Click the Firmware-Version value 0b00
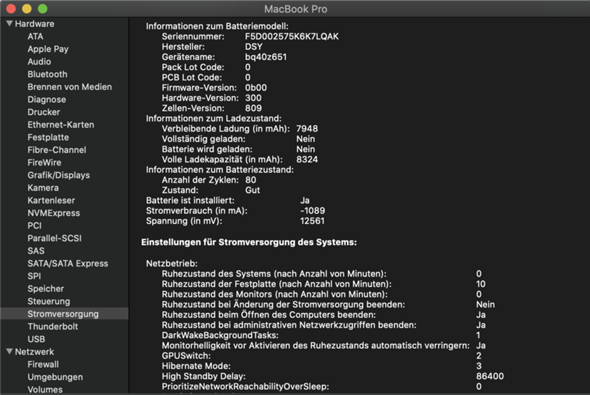The width and height of the screenshot is (590, 395). point(256,88)
